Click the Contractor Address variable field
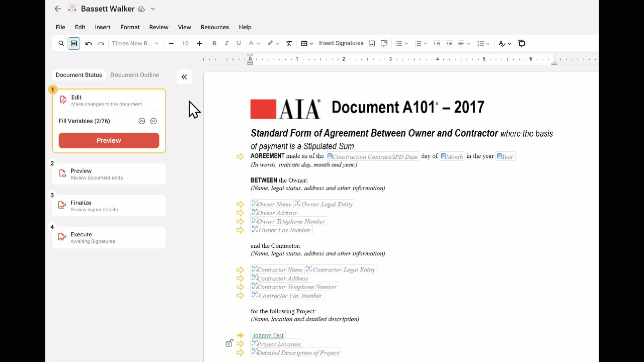 tap(280, 279)
